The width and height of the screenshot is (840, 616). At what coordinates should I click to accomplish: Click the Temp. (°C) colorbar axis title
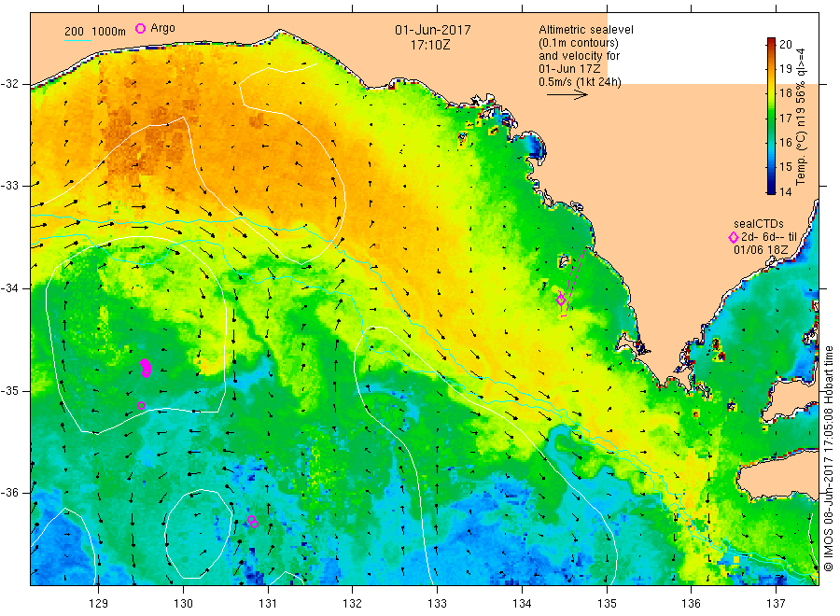[x=801, y=117]
